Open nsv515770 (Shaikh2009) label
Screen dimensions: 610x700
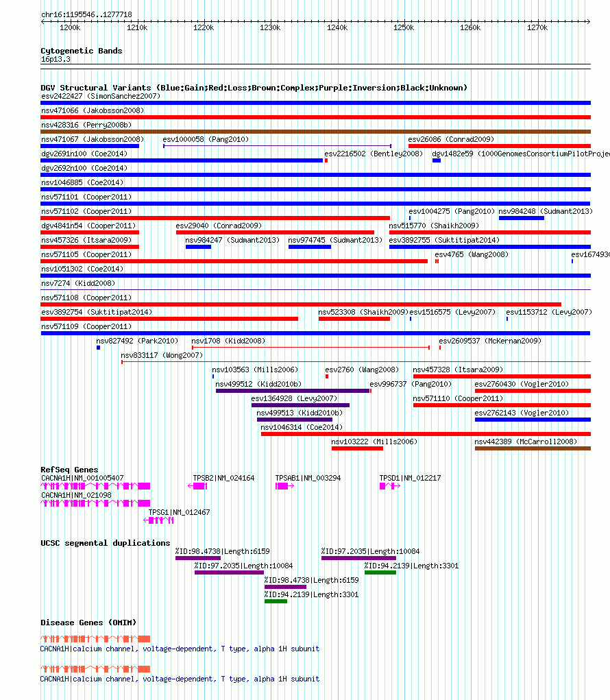click(x=434, y=226)
